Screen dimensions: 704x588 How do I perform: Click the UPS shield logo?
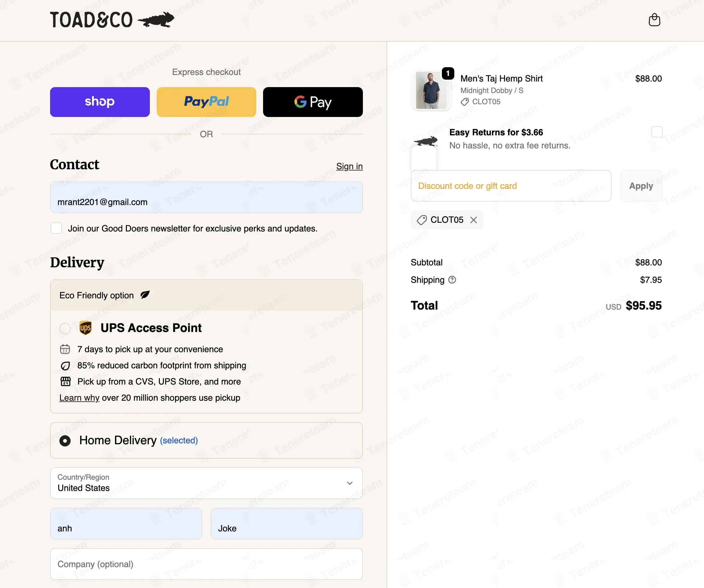click(x=86, y=328)
